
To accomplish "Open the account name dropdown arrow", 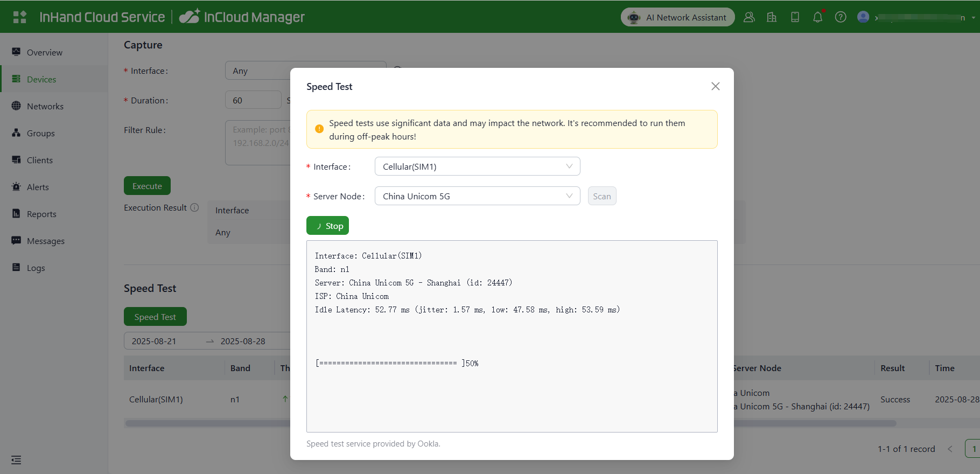I will [973, 18].
